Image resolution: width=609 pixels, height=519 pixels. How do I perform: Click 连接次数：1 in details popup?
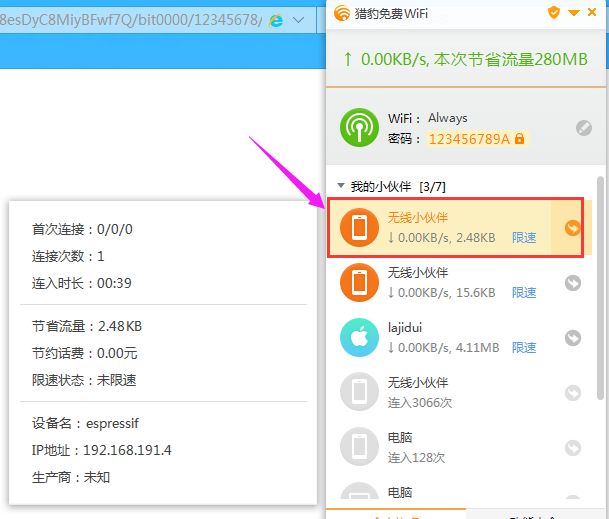68,256
